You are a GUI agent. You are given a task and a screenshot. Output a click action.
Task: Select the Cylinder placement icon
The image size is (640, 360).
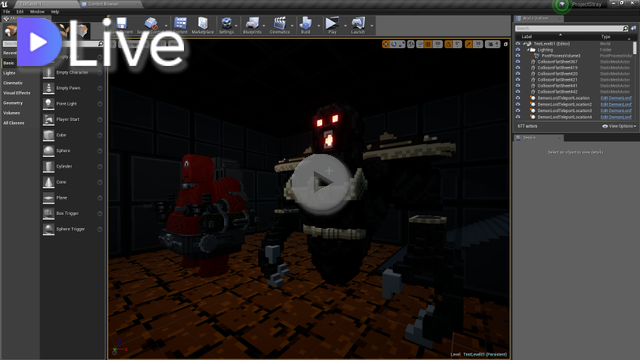[x=49, y=167]
